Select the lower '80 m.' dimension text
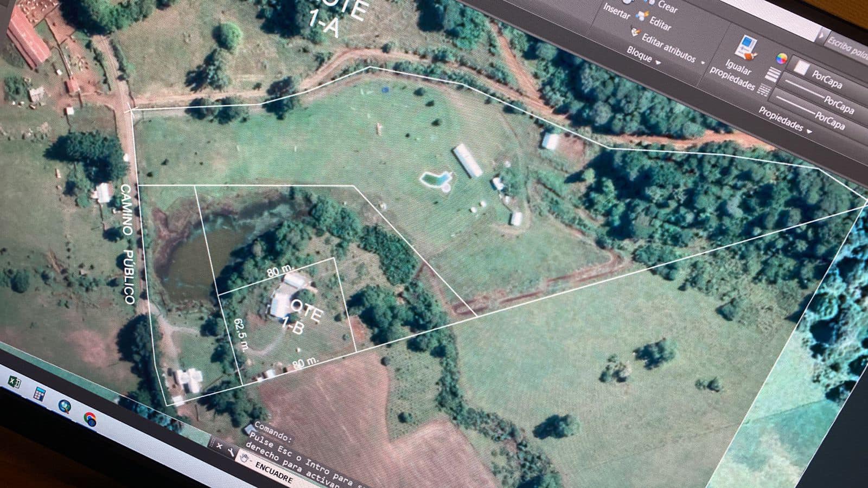 (305, 363)
